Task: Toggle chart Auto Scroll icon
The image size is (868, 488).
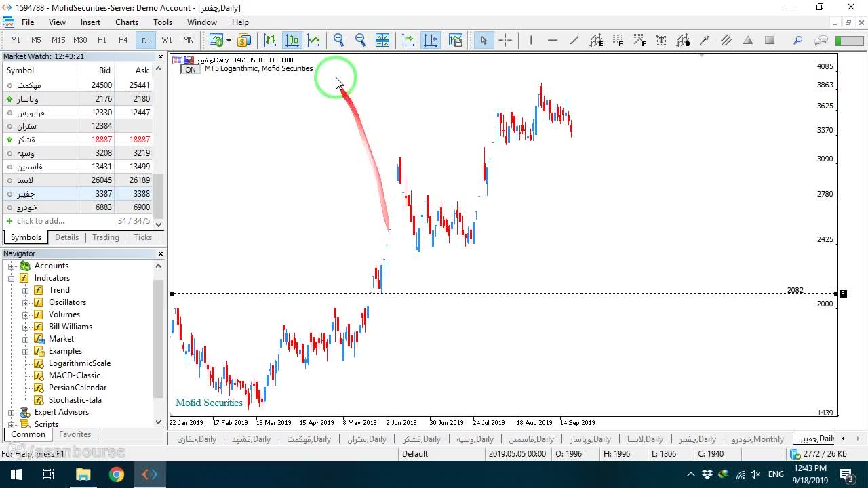Action: tap(408, 40)
